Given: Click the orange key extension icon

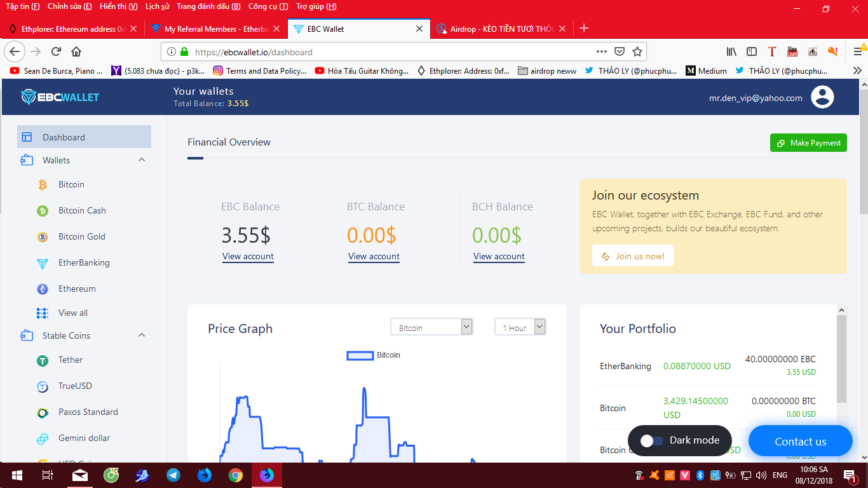Looking at the screenshot, I should [x=832, y=51].
